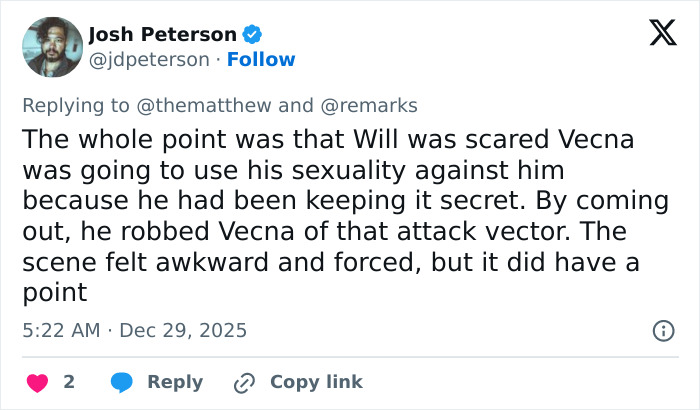Open the info circle icon
Image resolution: width=700 pixels, height=410 pixels.
pyautogui.click(x=662, y=330)
